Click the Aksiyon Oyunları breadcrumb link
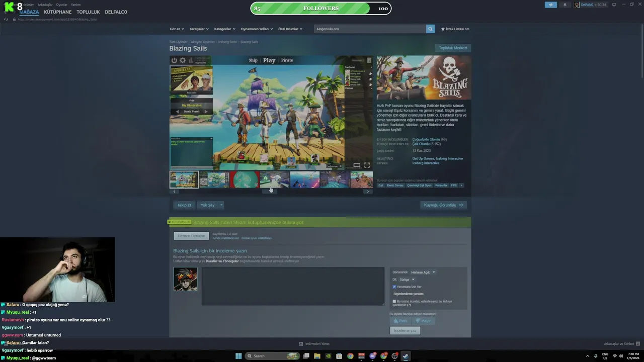The height and width of the screenshot is (362, 644). tap(203, 42)
